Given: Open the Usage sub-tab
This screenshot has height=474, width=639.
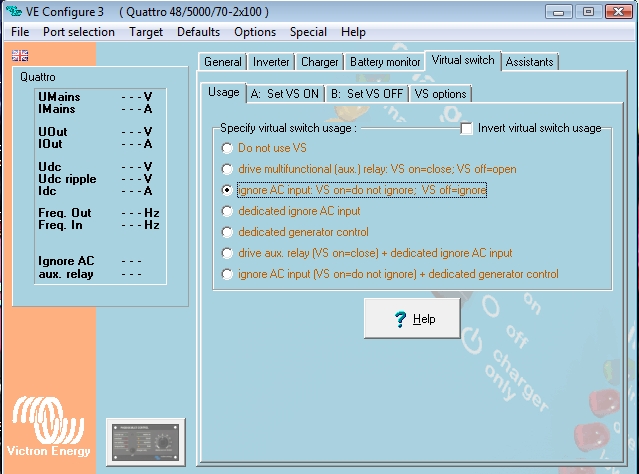Looking at the screenshot, I should pyautogui.click(x=223, y=92).
